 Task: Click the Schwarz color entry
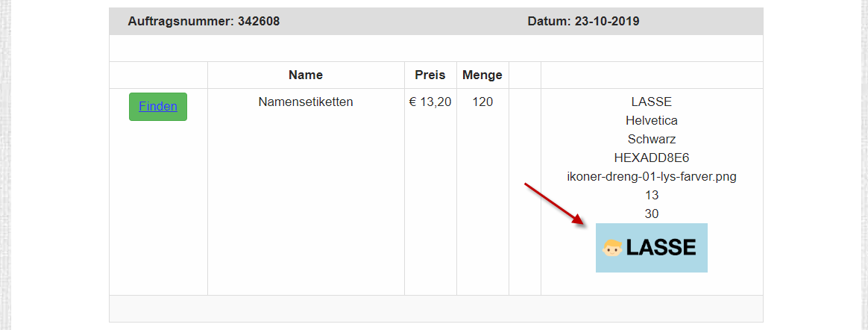click(x=652, y=139)
